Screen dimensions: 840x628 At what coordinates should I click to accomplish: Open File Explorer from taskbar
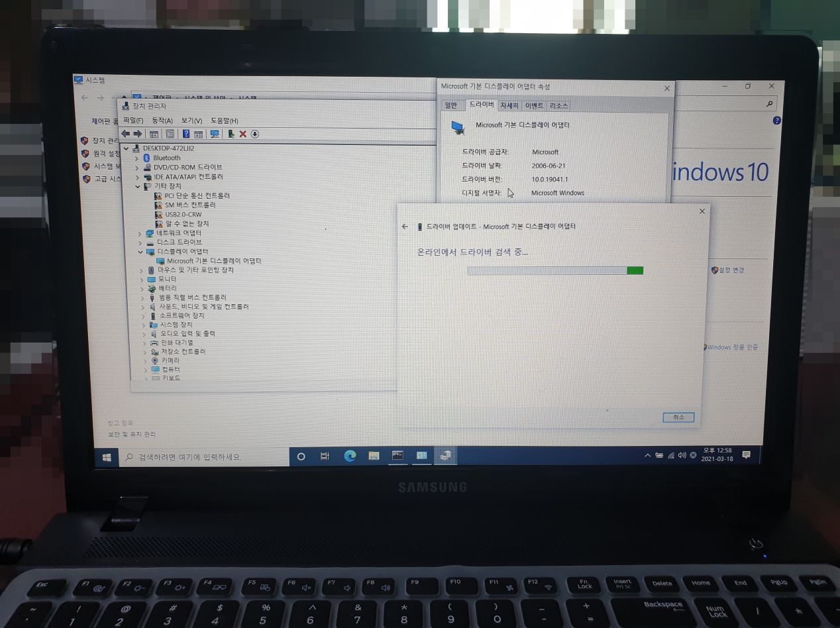point(374,456)
